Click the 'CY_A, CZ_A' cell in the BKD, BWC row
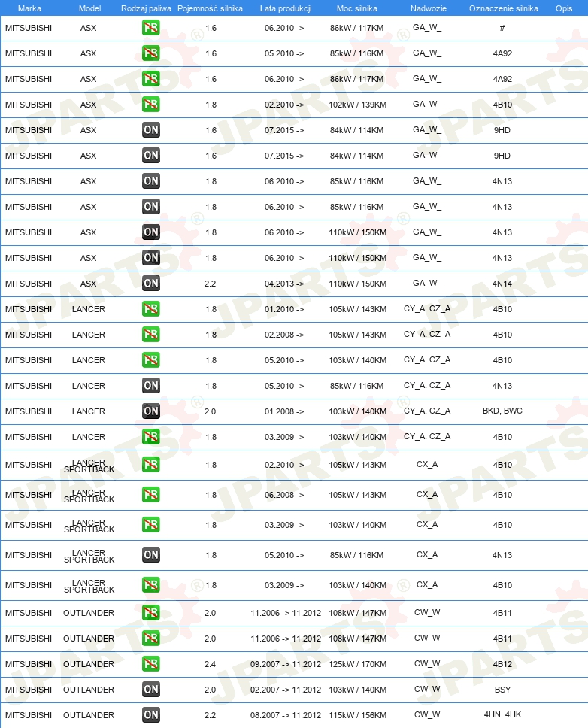 coord(427,411)
